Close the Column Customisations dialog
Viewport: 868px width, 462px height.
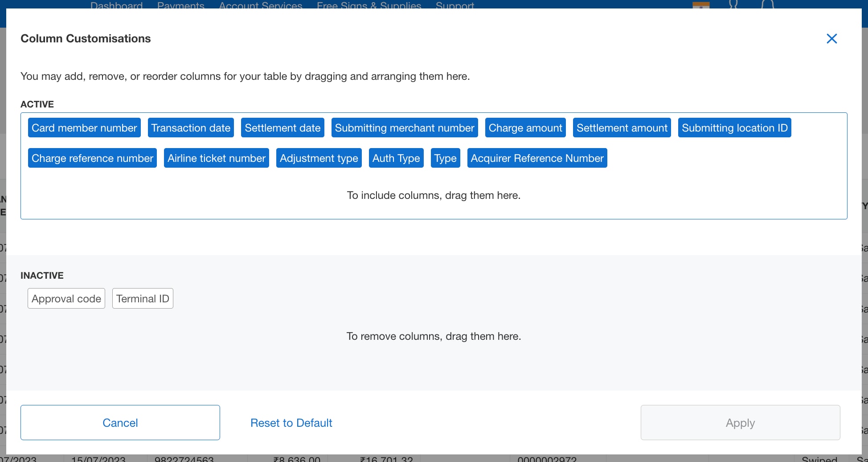click(x=831, y=38)
